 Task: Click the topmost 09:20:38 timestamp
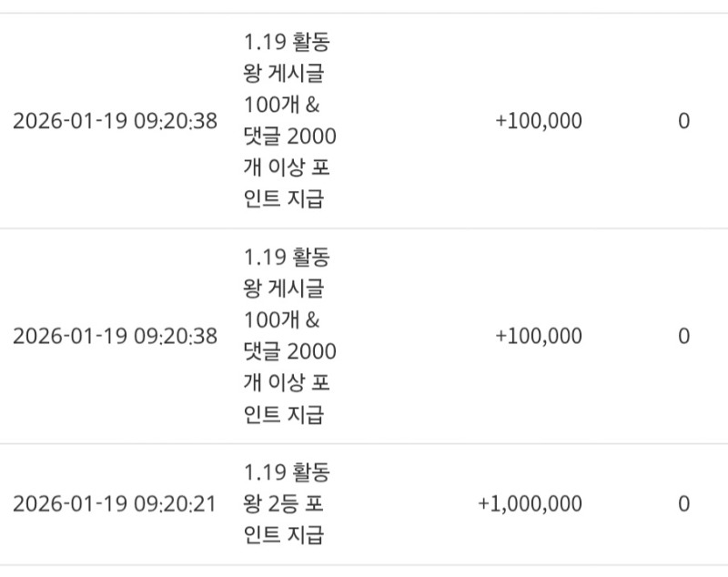pos(115,121)
